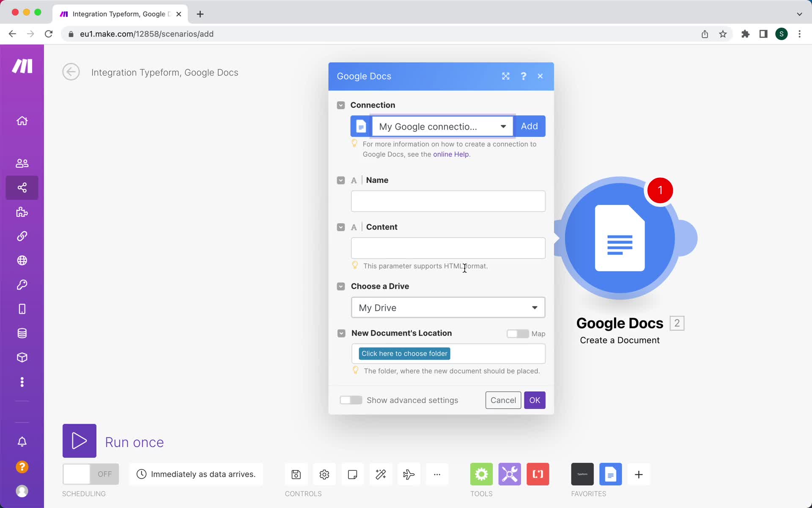Toggle the New Document Location Map switch

coord(517,332)
